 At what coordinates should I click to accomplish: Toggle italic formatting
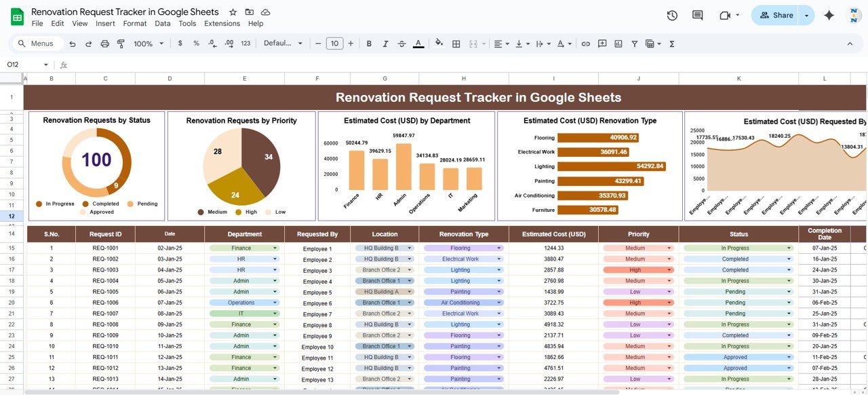coord(385,43)
